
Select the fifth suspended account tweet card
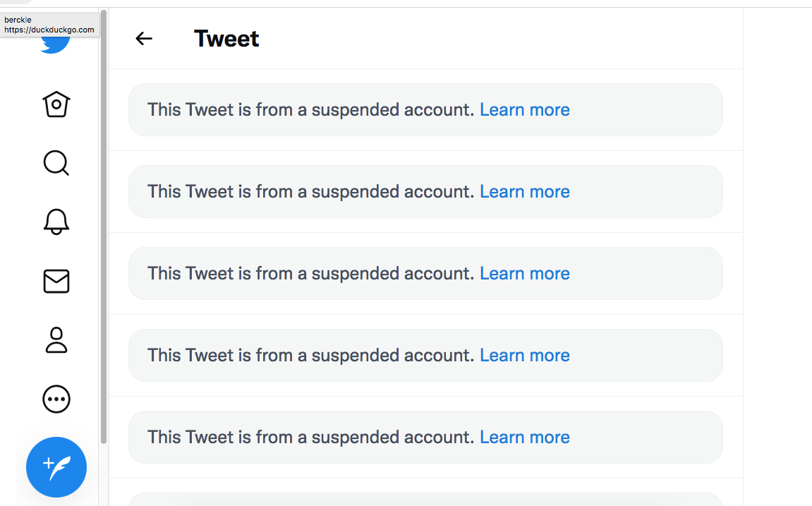[x=425, y=437]
